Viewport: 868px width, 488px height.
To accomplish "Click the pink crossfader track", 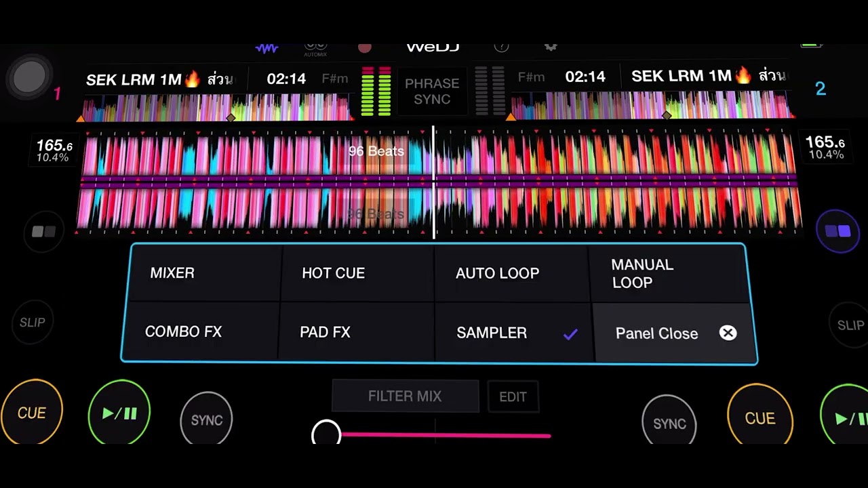I will (446, 435).
